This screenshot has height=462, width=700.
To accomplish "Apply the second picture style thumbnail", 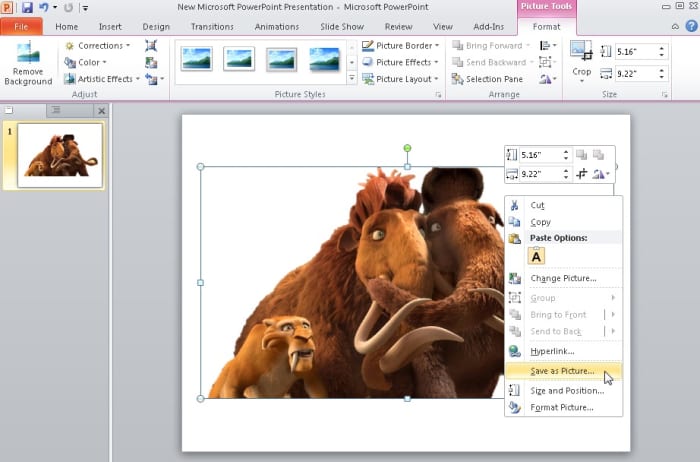I will click(x=239, y=59).
